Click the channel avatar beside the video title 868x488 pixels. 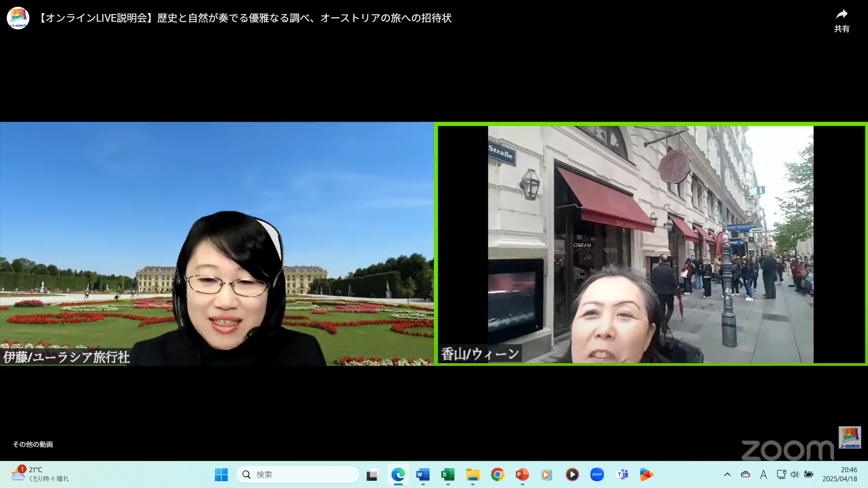click(x=18, y=18)
